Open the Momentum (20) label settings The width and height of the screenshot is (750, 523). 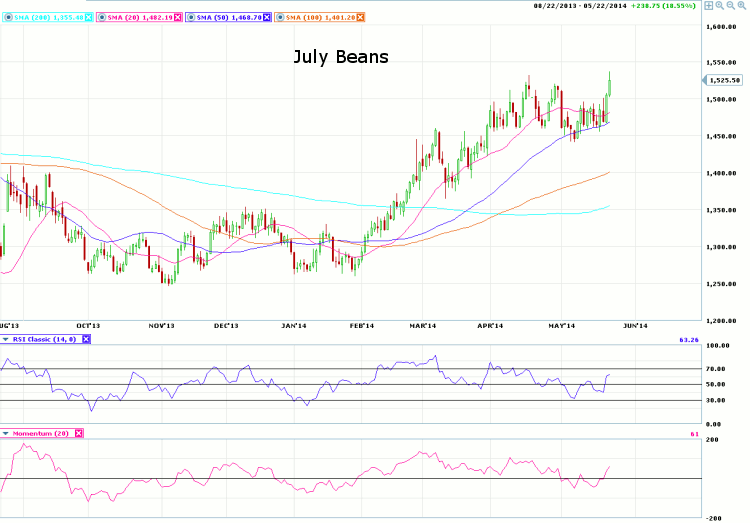click(x=42, y=433)
